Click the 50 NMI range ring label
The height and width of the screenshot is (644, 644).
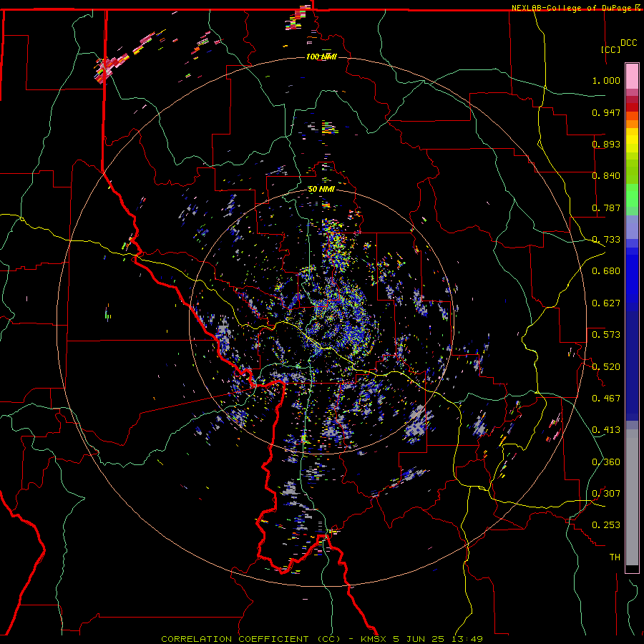(x=321, y=189)
